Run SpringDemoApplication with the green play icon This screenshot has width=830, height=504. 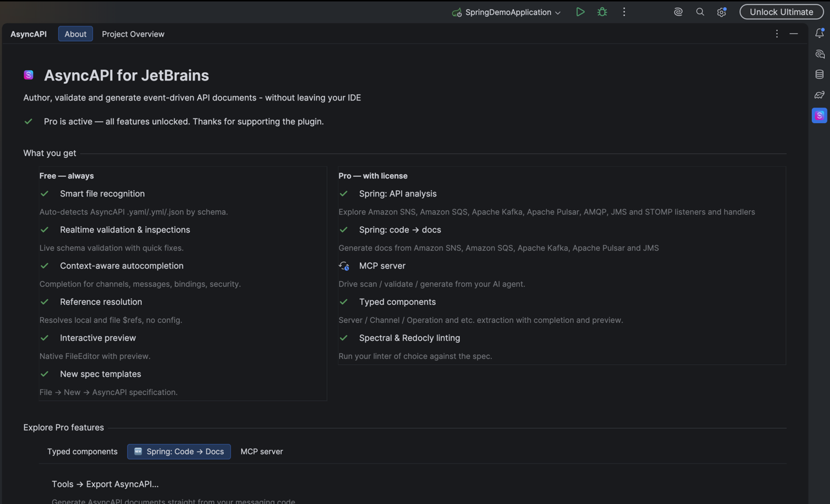point(580,12)
